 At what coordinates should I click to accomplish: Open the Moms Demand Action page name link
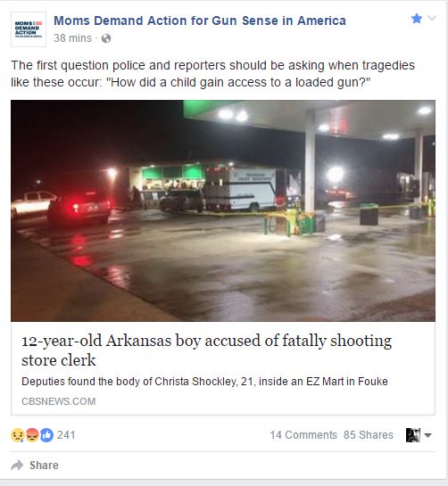[x=200, y=21]
